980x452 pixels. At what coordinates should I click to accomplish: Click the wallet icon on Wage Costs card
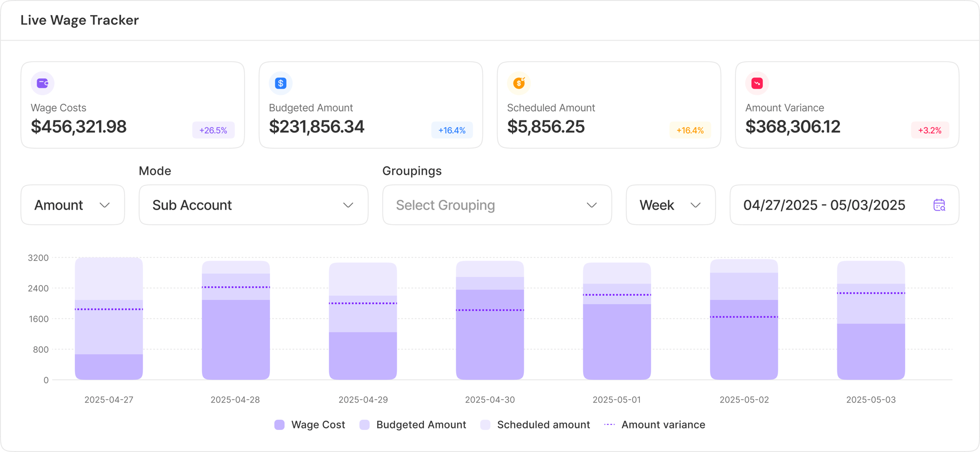coord(42,83)
